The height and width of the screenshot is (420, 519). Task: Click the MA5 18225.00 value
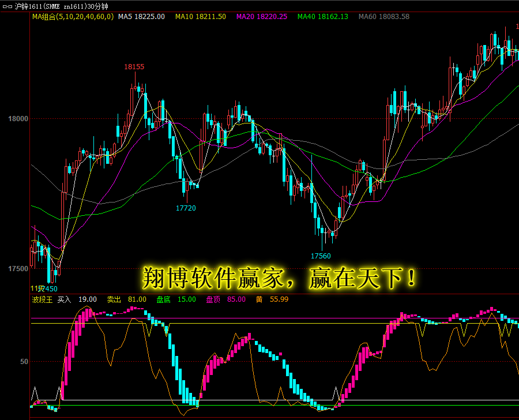click(141, 17)
